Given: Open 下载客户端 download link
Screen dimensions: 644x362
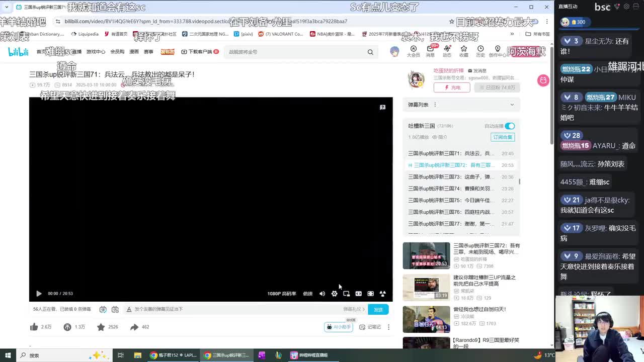Looking at the screenshot, I should coord(200,52).
